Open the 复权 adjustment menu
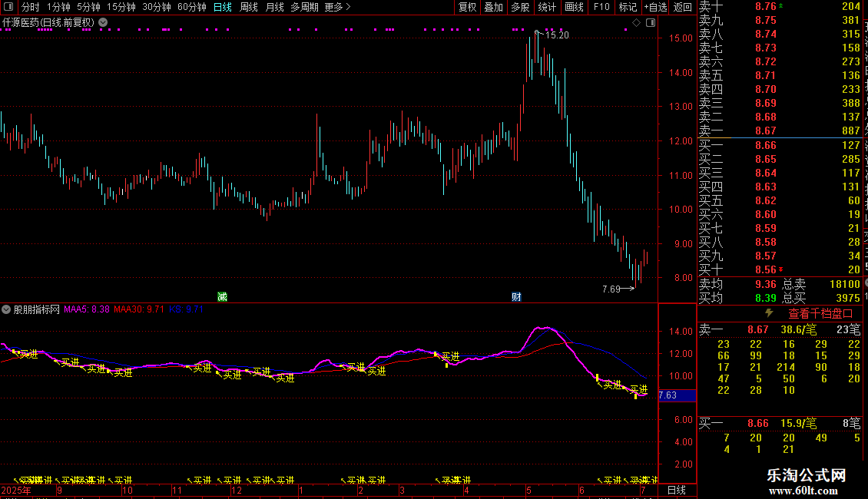The width and height of the screenshot is (868, 499). click(x=467, y=7)
